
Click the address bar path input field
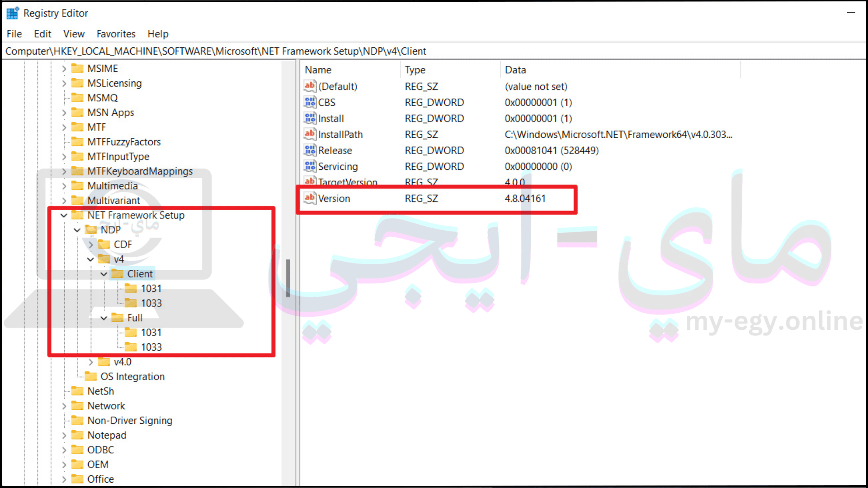tap(434, 51)
